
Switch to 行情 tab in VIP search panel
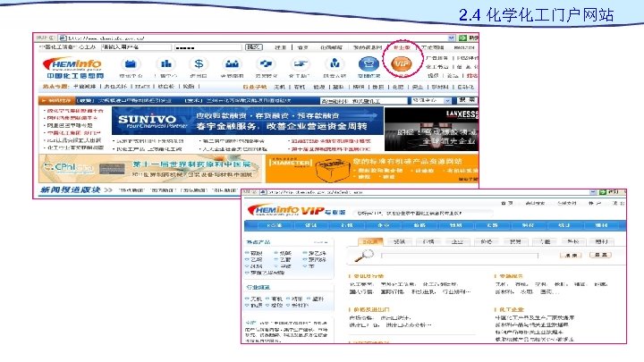point(428,241)
